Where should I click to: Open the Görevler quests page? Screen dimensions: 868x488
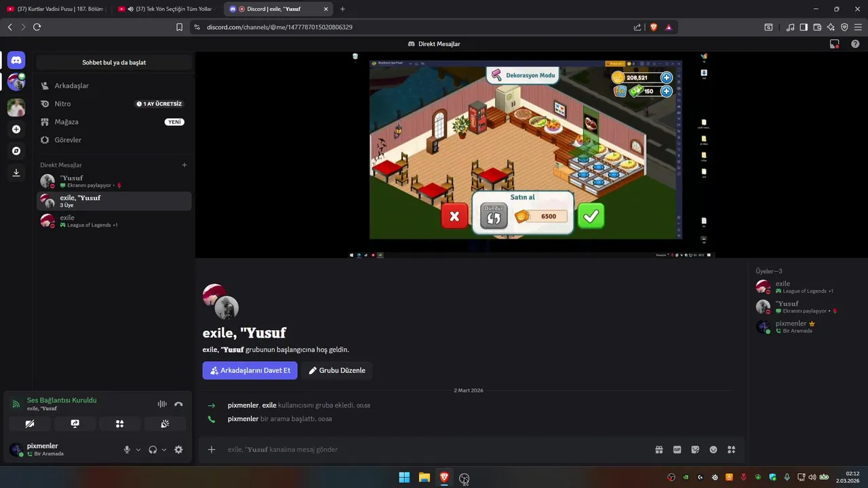(114, 140)
